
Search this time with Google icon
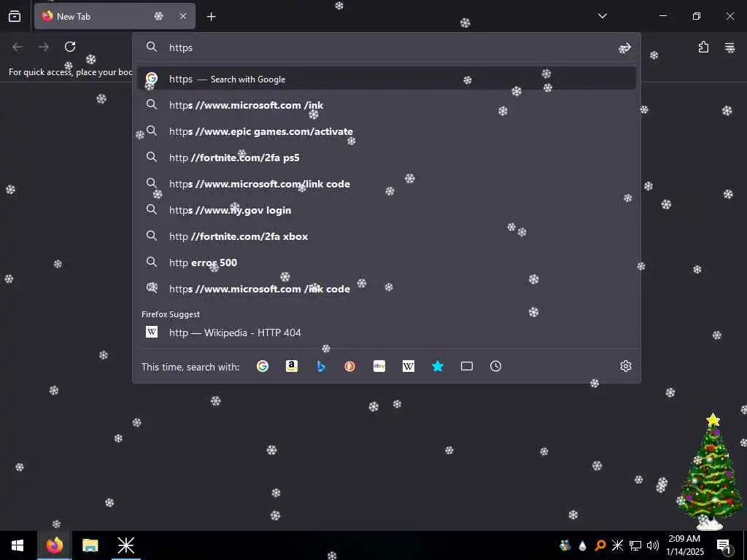tap(263, 366)
